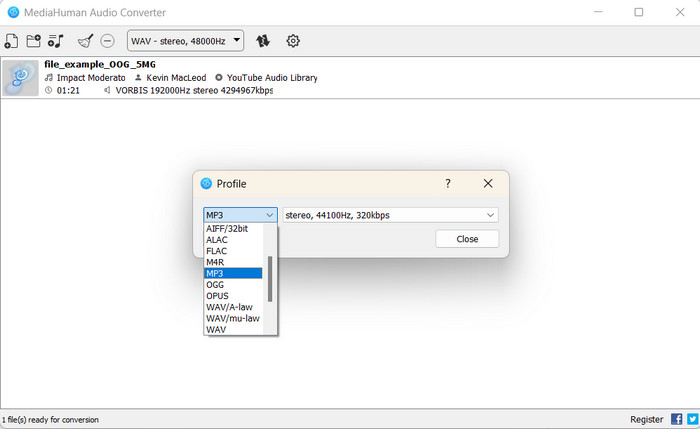Start conversion with the arrows icon
The width and height of the screenshot is (700, 429).
(x=263, y=41)
